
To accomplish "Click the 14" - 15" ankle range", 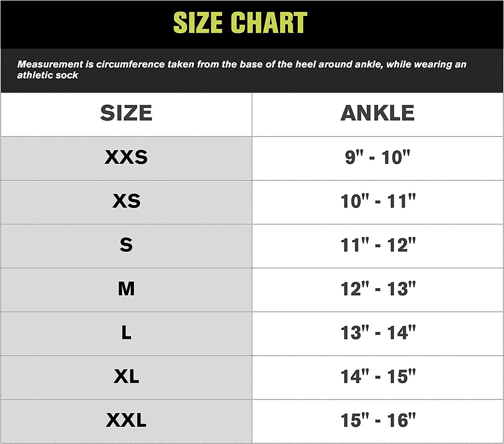I will click(378, 376).
